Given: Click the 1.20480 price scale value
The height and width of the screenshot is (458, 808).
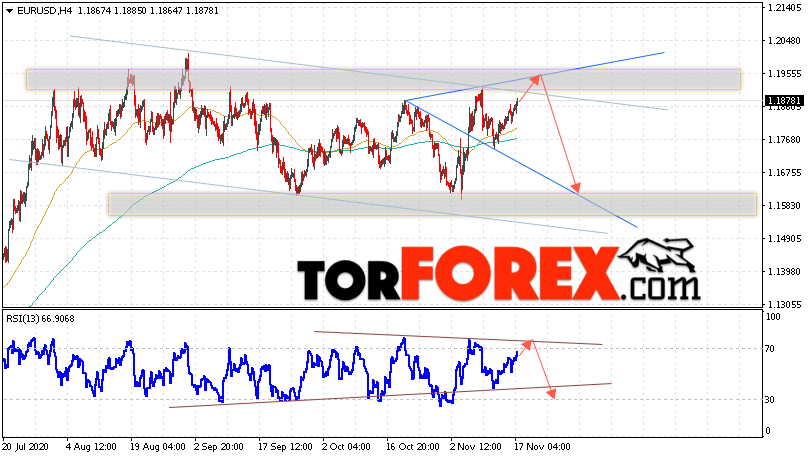Looking at the screenshot, I should tap(784, 41).
